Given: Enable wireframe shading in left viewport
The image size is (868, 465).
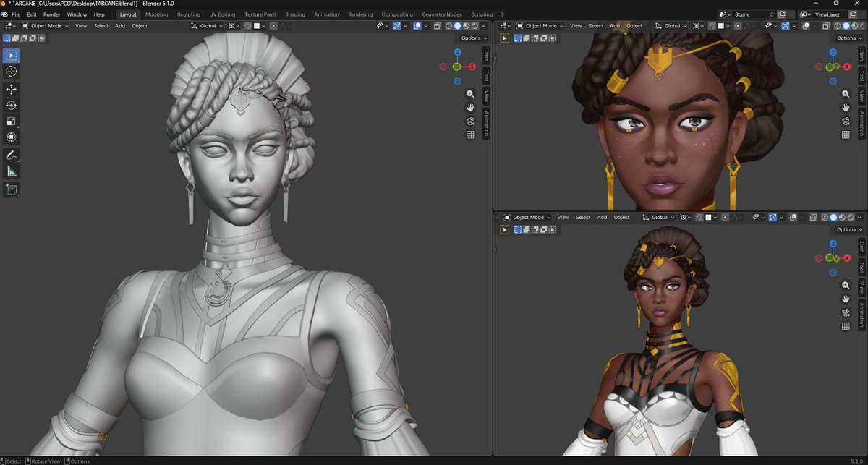Looking at the screenshot, I should (448, 26).
